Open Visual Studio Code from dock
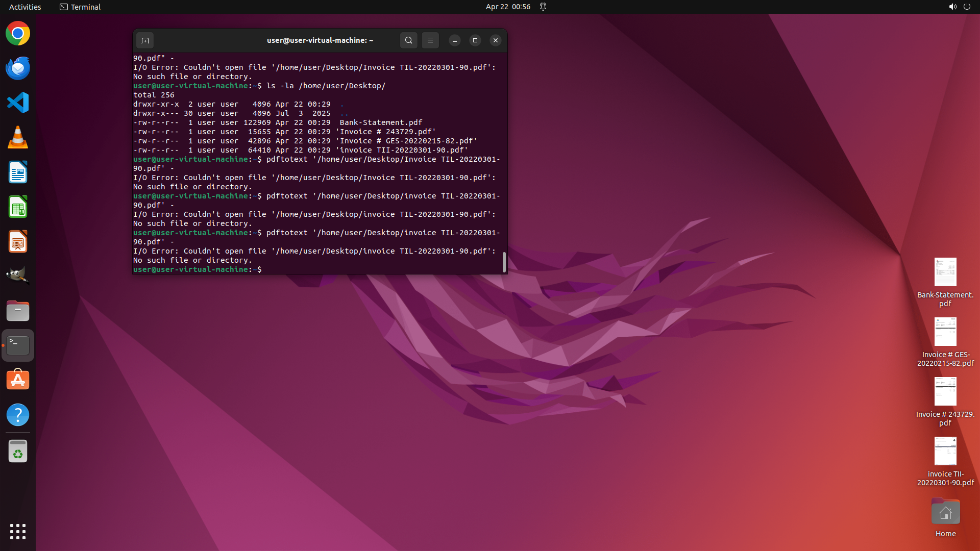The image size is (980, 551). tap(18, 103)
